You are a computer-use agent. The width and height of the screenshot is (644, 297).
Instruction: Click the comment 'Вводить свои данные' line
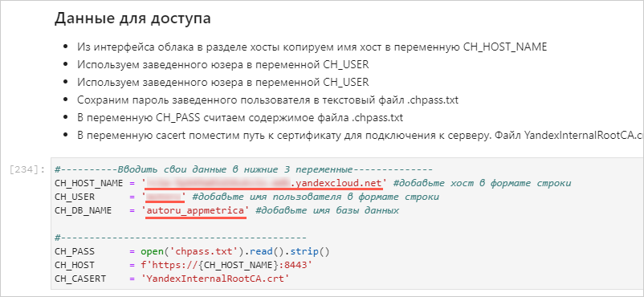(x=243, y=169)
